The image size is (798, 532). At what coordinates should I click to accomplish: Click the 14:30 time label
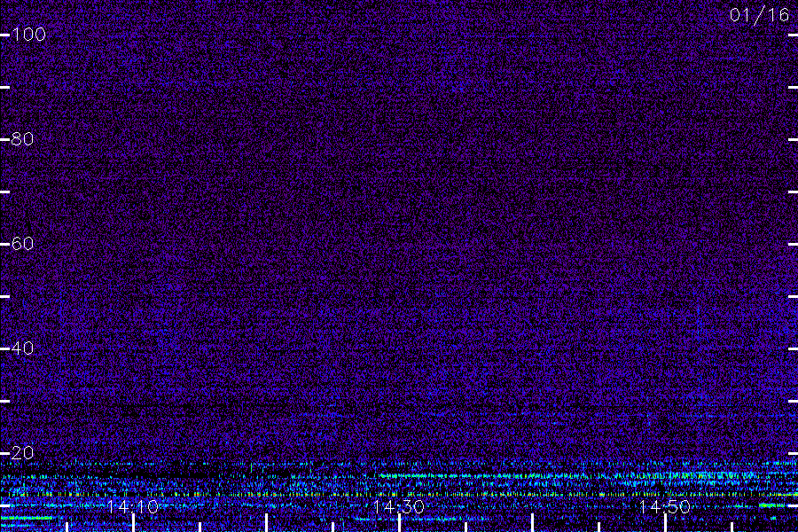click(399, 507)
